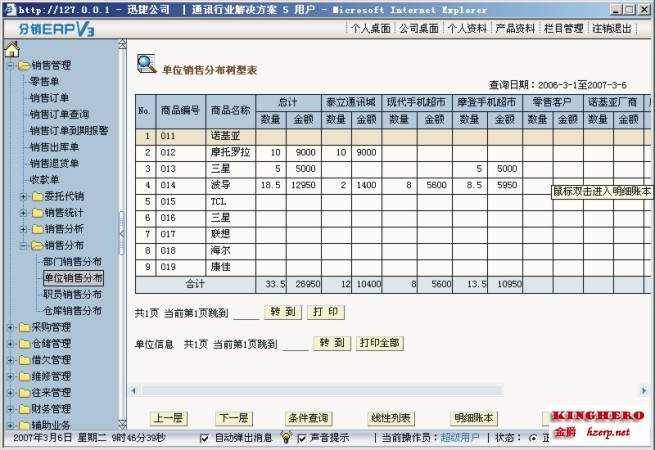This screenshot has height=450, width=655.
Task: Expand the 借欠管理 tree node
Action: (x=10, y=360)
